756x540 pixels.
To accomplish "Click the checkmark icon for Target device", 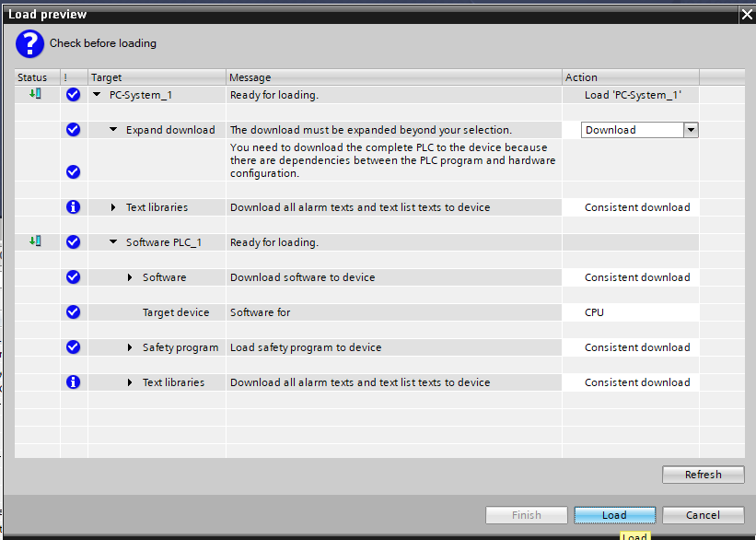I will (74, 312).
